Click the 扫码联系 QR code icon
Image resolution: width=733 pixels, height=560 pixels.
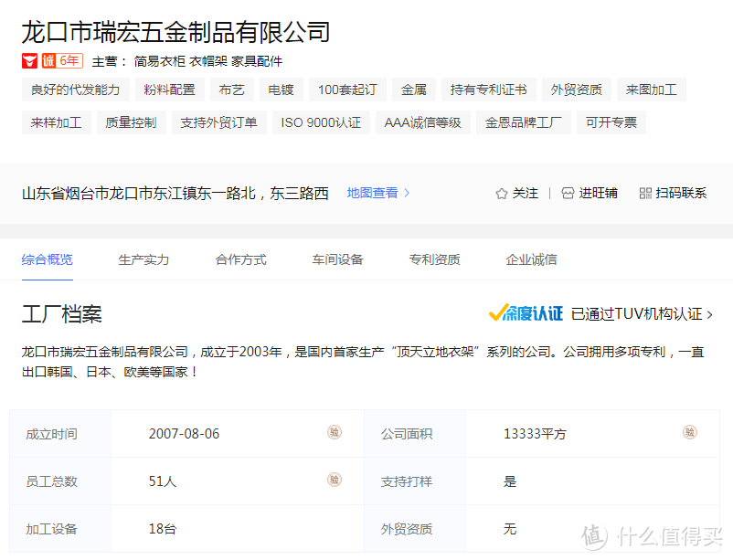point(645,194)
